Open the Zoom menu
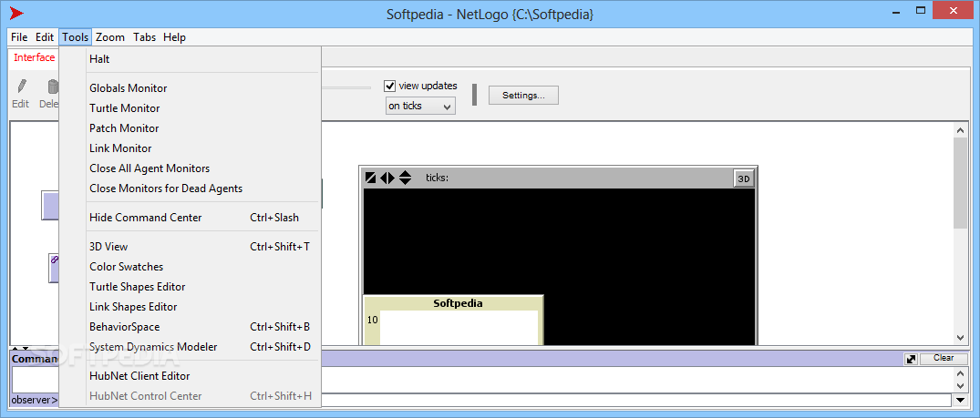The width and height of the screenshot is (980, 418). click(110, 37)
